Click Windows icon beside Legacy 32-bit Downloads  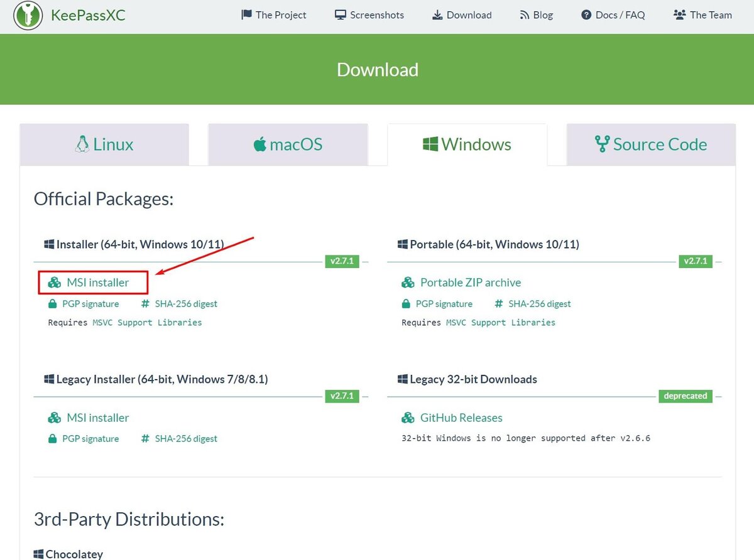point(403,379)
